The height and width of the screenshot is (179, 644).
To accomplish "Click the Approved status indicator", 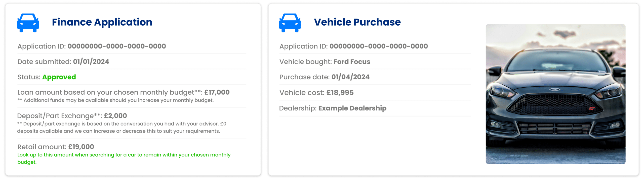I will pyautogui.click(x=59, y=78).
